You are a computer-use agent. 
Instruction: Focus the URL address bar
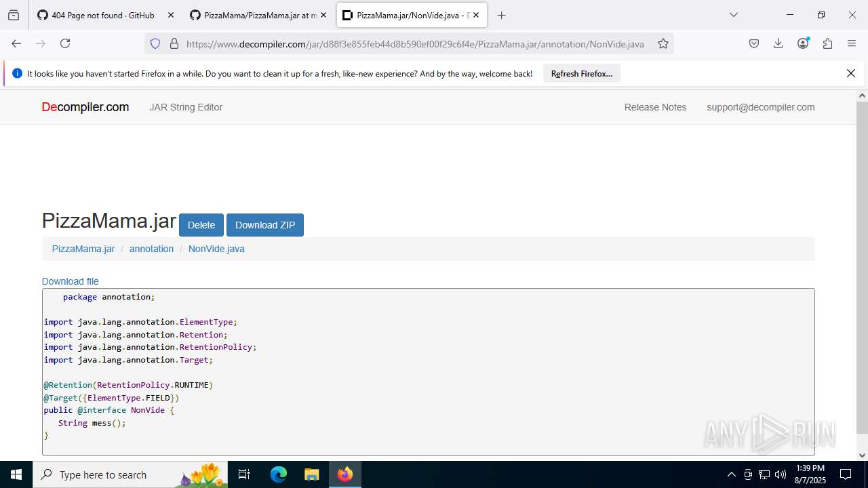414,44
